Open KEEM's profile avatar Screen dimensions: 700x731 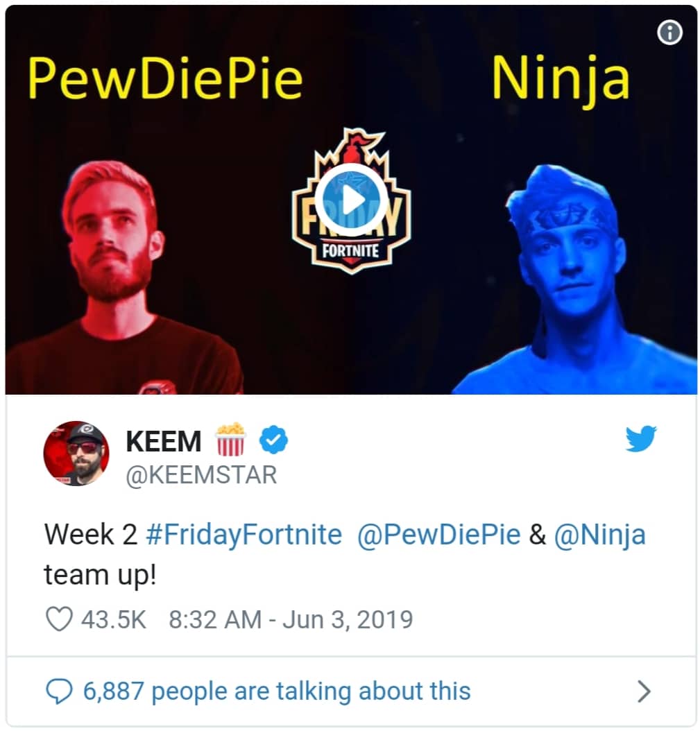[76, 454]
